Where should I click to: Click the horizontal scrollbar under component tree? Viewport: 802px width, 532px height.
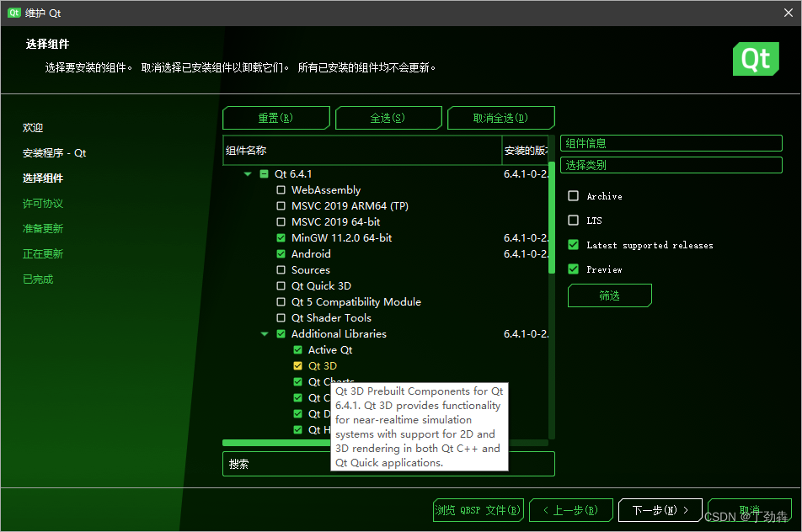coord(276,443)
